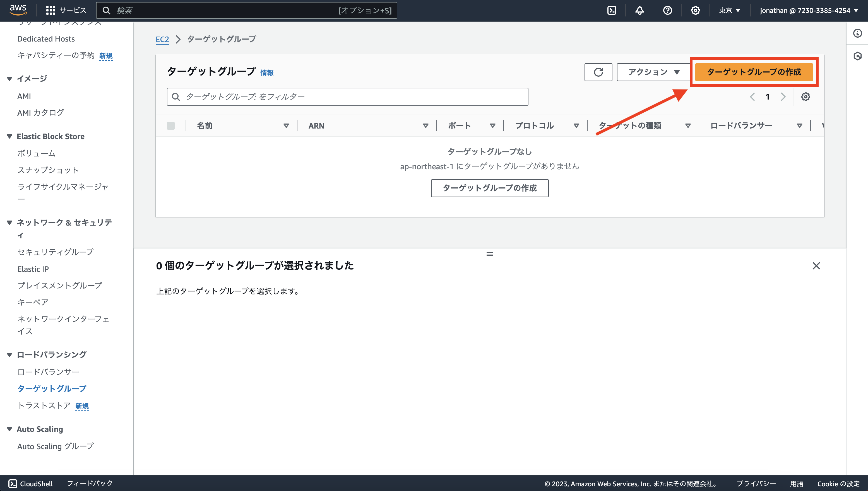Open the notifications bell in the top bar

click(x=639, y=10)
